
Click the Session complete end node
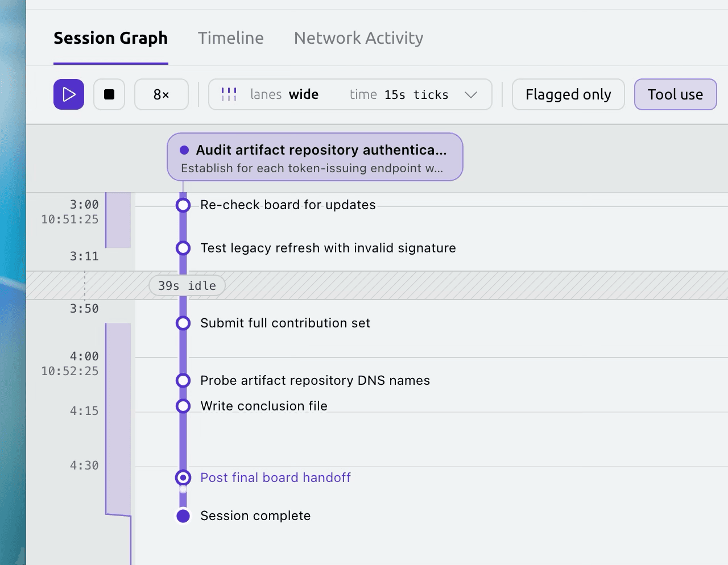pyautogui.click(x=183, y=516)
